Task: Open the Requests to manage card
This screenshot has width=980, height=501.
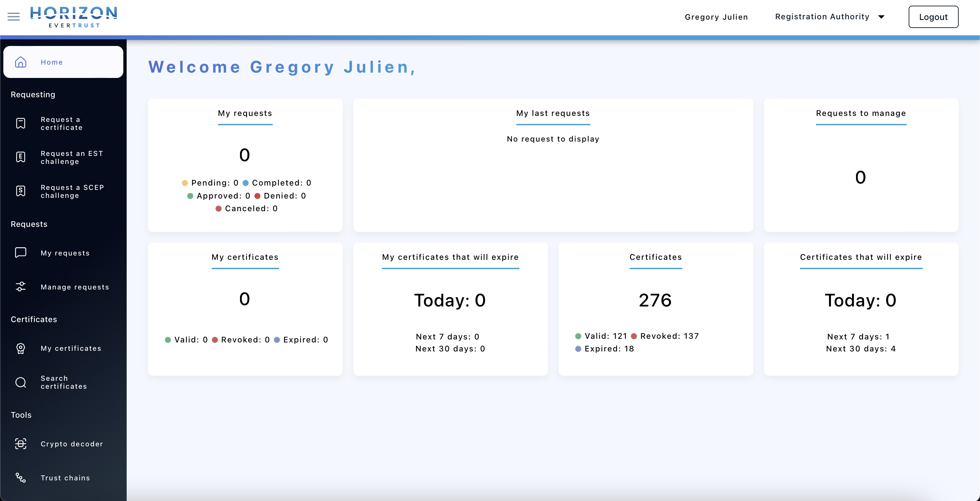Action: (x=861, y=165)
